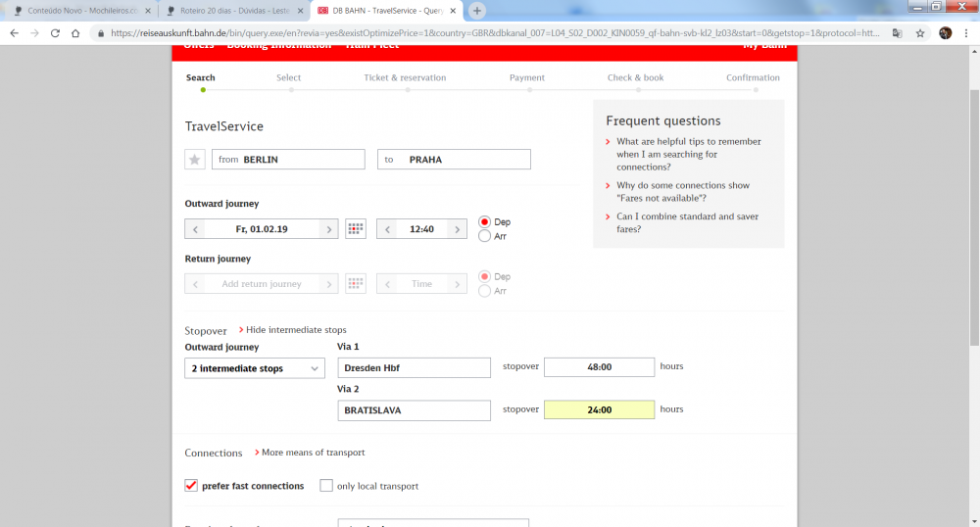The image size is (980, 527).
Task: Click the favorites star icon beside BERLIN
Action: tap(195, 160)
